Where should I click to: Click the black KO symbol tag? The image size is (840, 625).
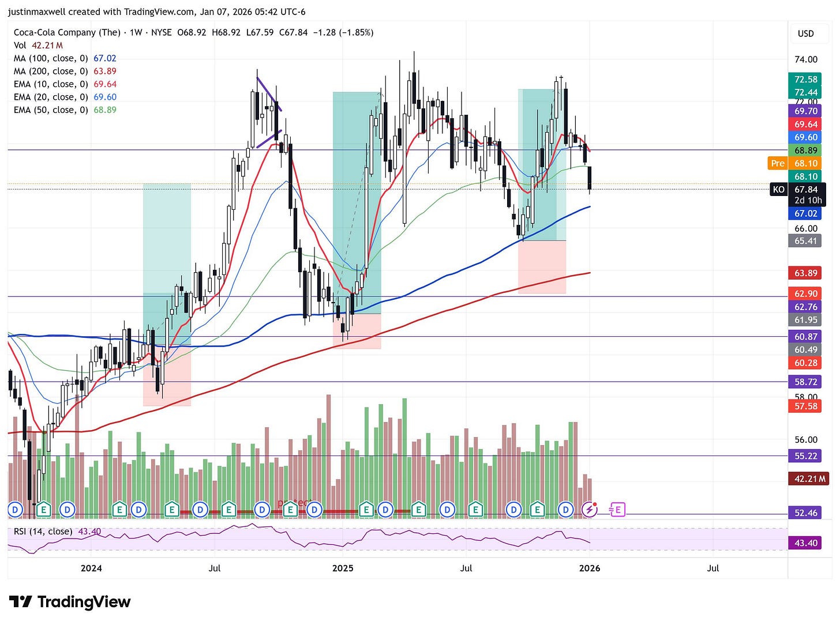click(x=779, y=189)
